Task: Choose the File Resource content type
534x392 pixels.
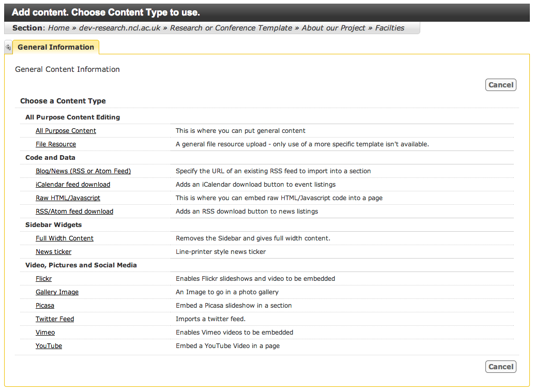Action: 56,144
